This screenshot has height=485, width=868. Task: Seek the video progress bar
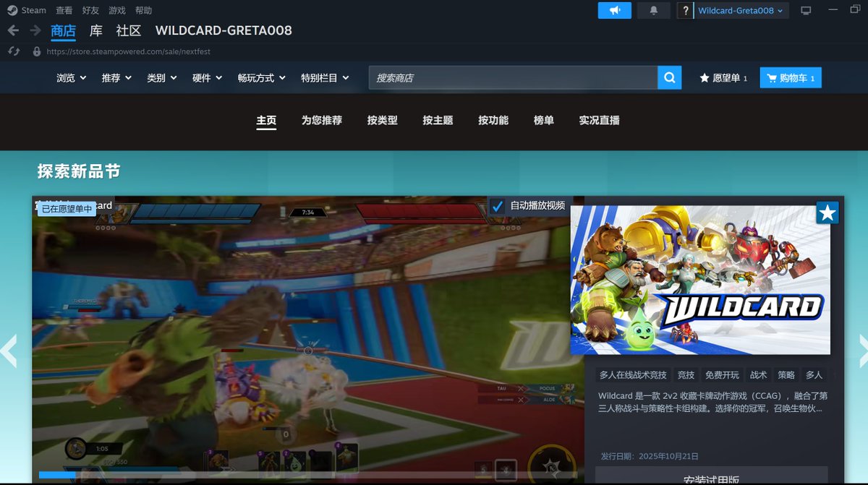click(x=308, y=475)
